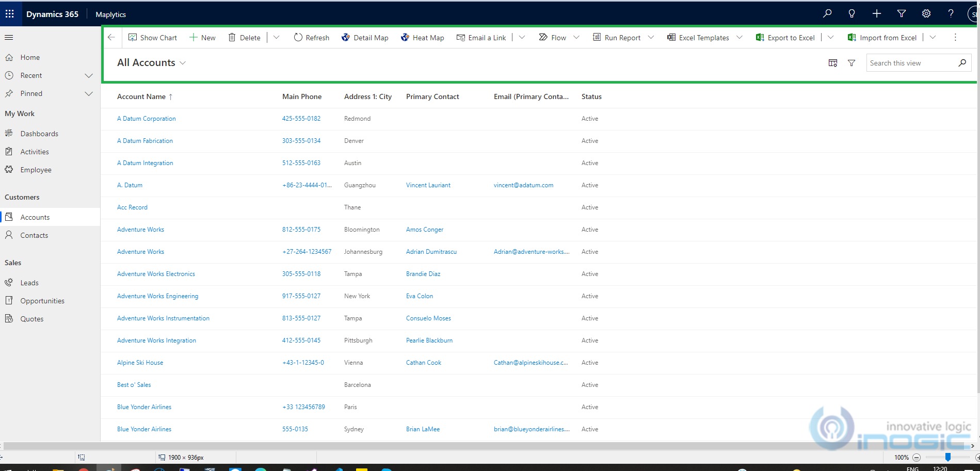Click Export to Excel
Viewport: 980px width, 471px height.
pyautogui.click(x=785, y=38)
